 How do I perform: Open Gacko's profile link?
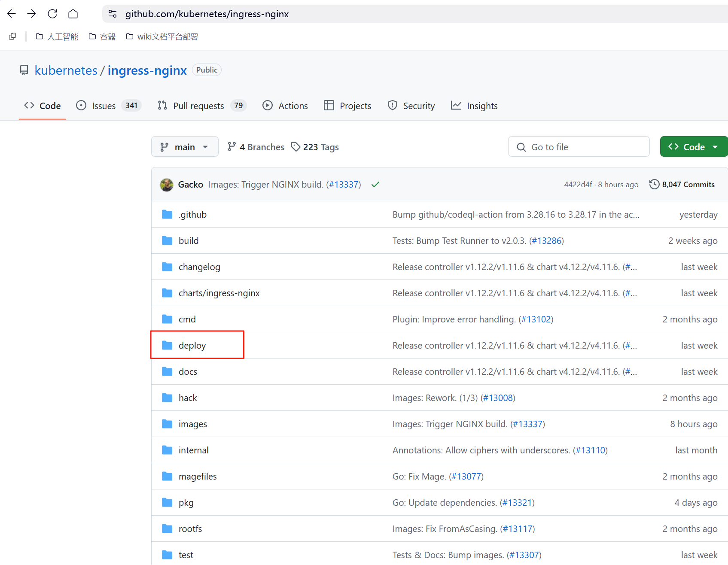(191, 185)
